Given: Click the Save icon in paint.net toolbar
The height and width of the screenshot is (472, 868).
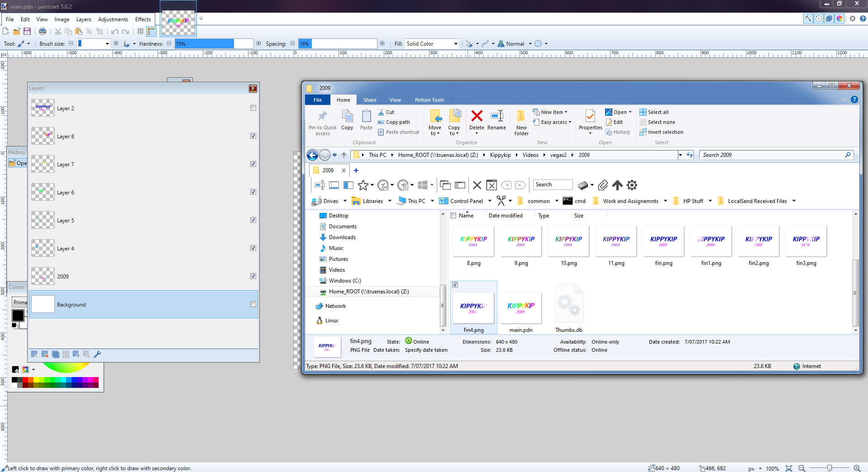Looking at the screenshot, I should [x=27, y=31].
